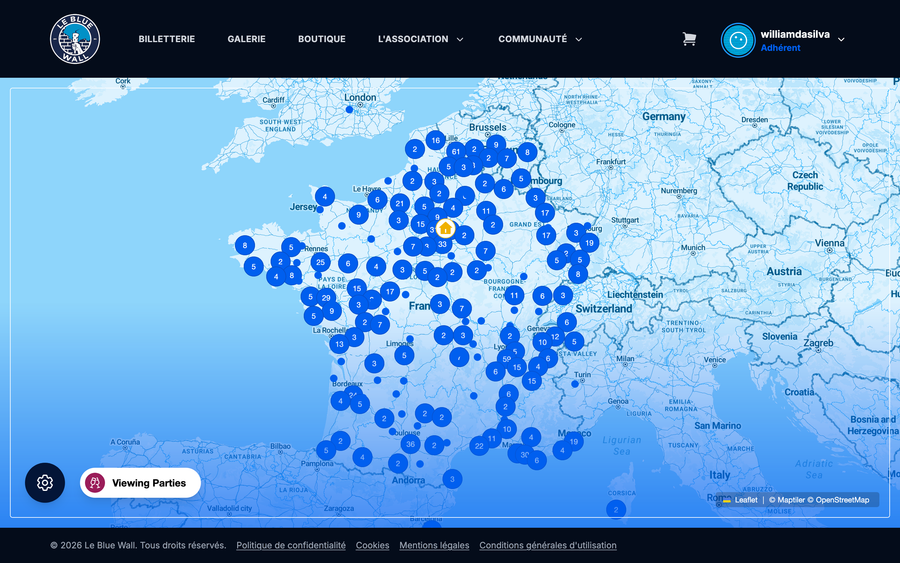Click the cluster marker showing 22 near Marseille
The height and width of the screenshot is (563, 900).
click(x=479, y=446)
